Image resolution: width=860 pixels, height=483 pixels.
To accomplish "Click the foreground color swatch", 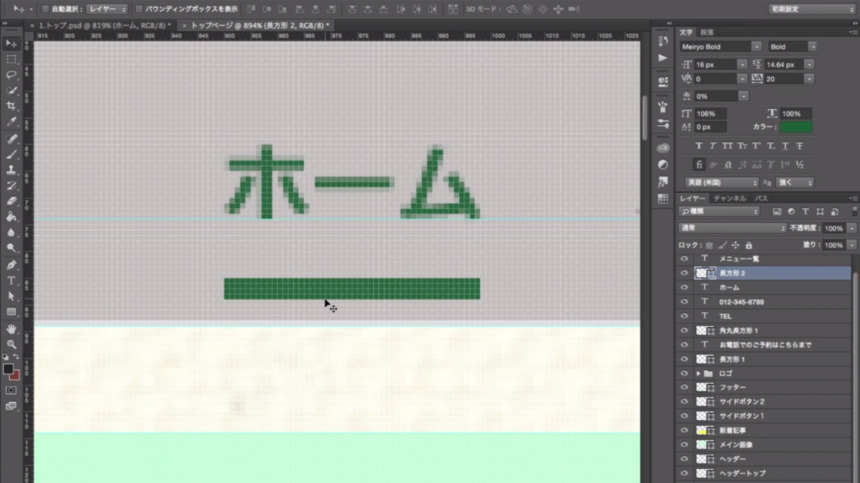I will coord(8,369).
